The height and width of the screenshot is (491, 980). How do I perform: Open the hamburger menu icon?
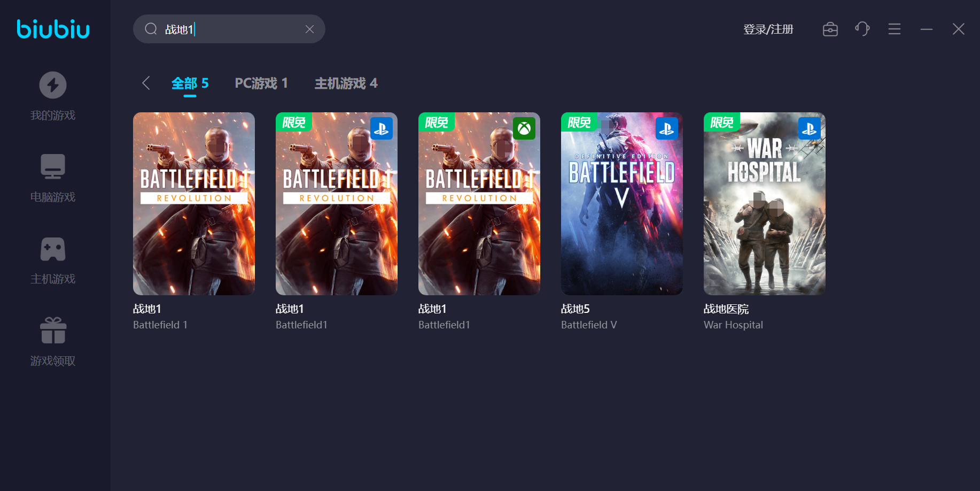[x=895, y=29]
